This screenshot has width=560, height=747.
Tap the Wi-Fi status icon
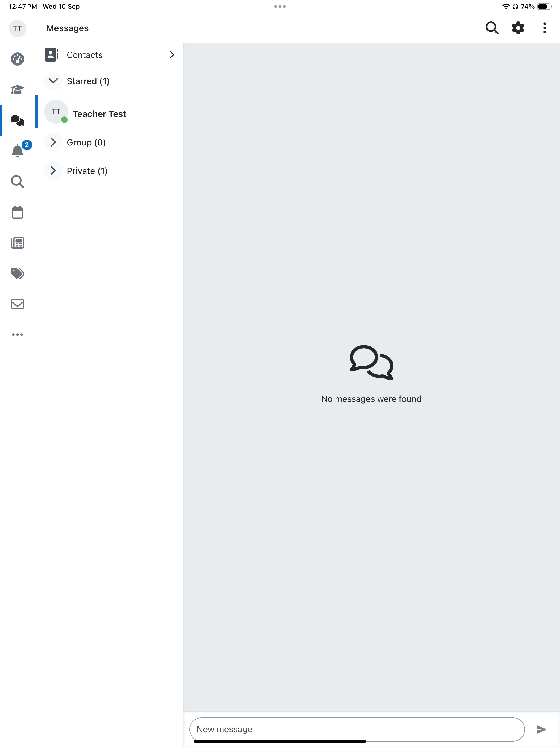click(506, 6)
